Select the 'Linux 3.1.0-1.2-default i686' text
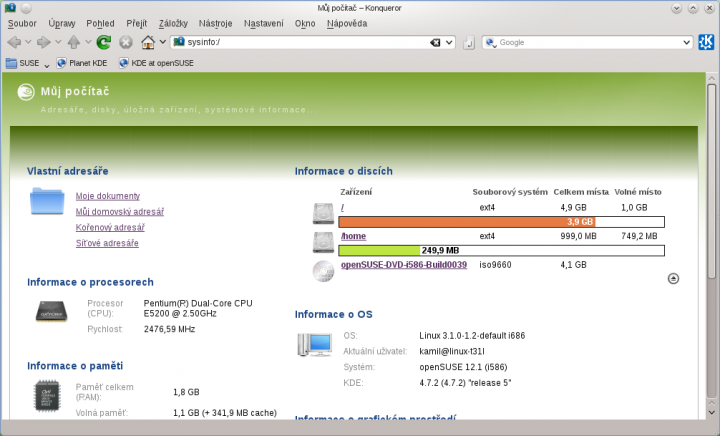 click(x=472, y=336)
